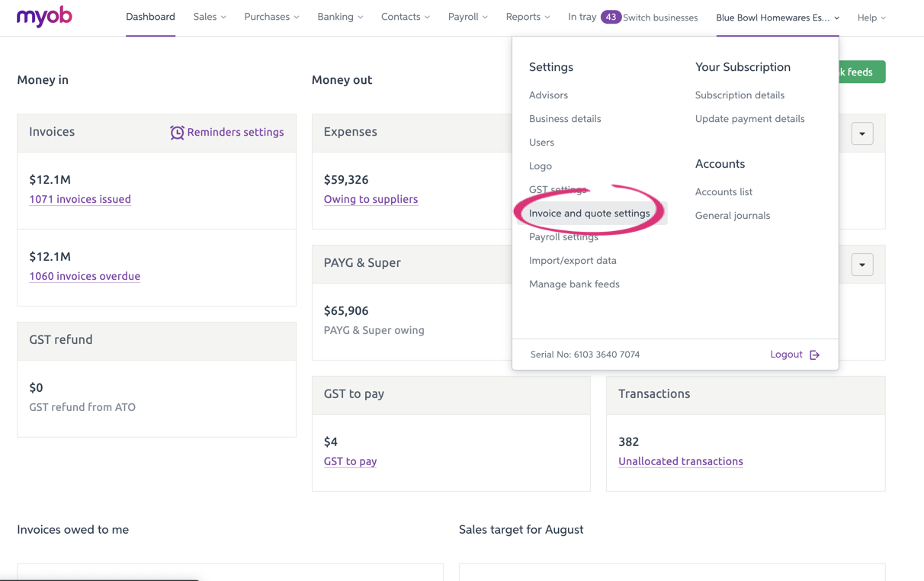Select Manage bank feeds option
Image resolution: width=924 pixels, height=581 pixels.
(574, 284)
